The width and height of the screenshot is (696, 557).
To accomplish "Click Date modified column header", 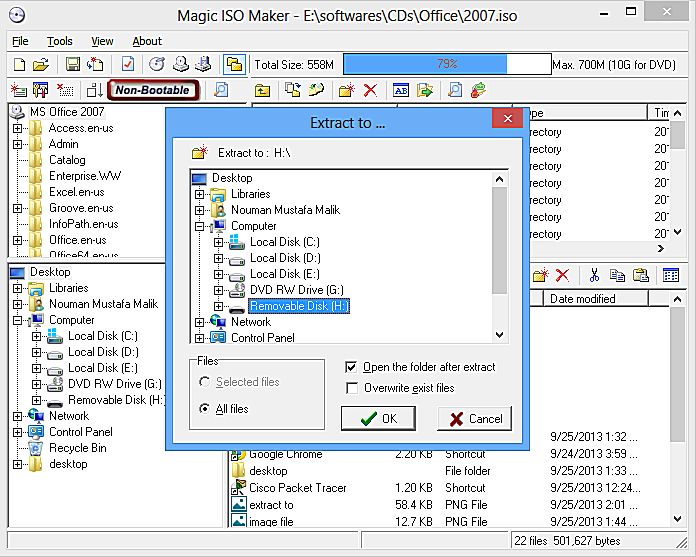I will point(596,299).
